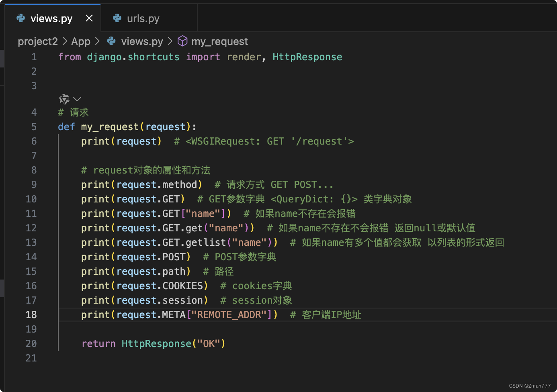Open the project2 breadcrumb dropdown
The width and height of the screenshot is (557, 392).
(37, 41)
